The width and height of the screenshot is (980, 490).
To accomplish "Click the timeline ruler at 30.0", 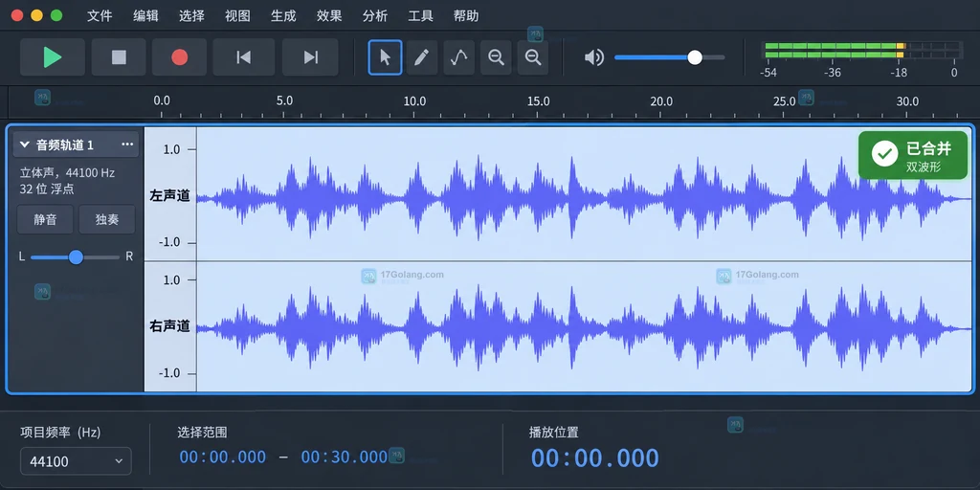I will (x=907, y=101).
